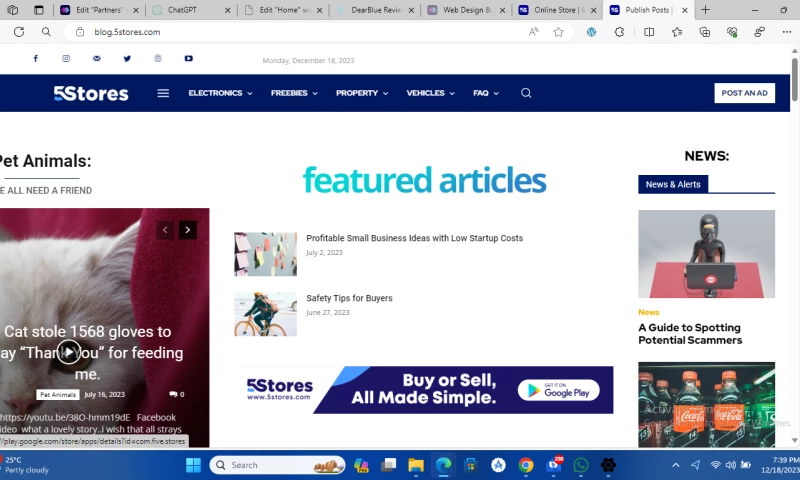This screenshot has height=480, width=800.
Task: Play the cat video
Action: [68, 352]
